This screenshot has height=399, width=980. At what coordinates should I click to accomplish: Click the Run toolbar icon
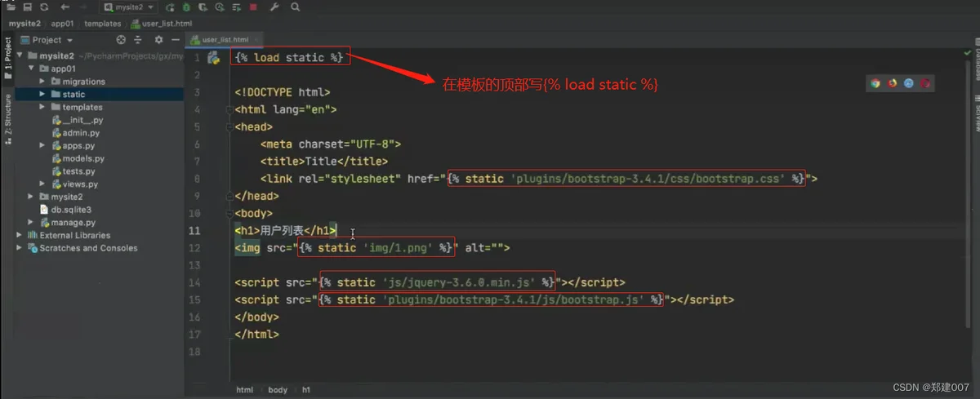[x=171, y=7]
